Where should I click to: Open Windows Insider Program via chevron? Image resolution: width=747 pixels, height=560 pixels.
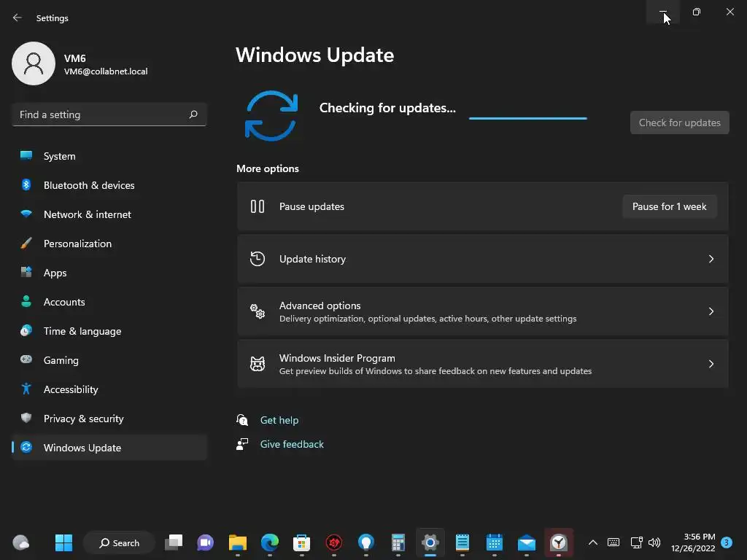711,364
